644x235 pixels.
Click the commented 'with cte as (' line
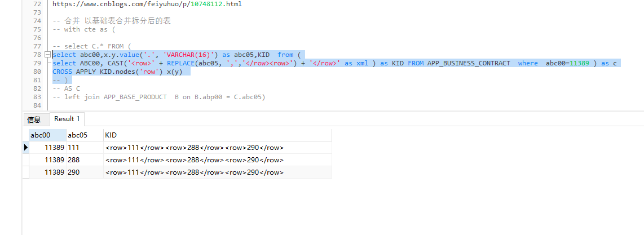(84, 29)
